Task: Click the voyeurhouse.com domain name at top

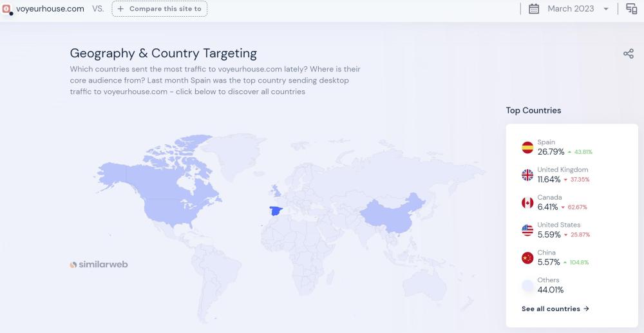Action: tap(50, 9)
